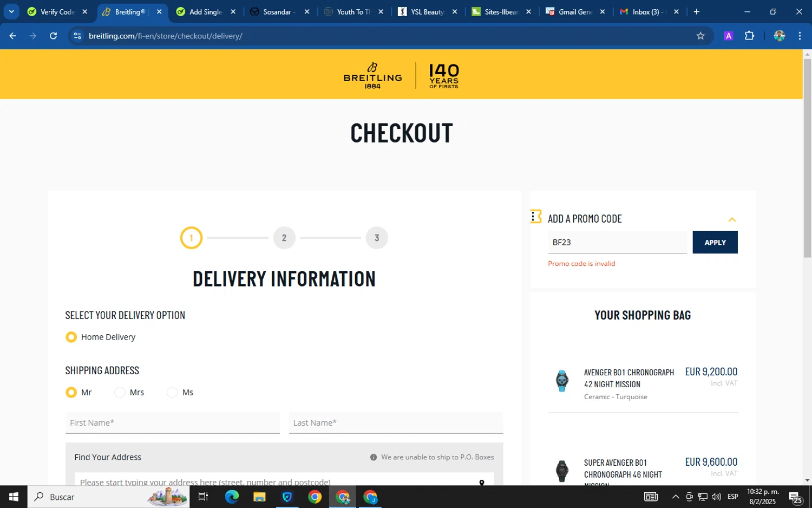Bookmark this page with the star icon
The width and height of the screenshot is (812, 508).
pos(700,36)
